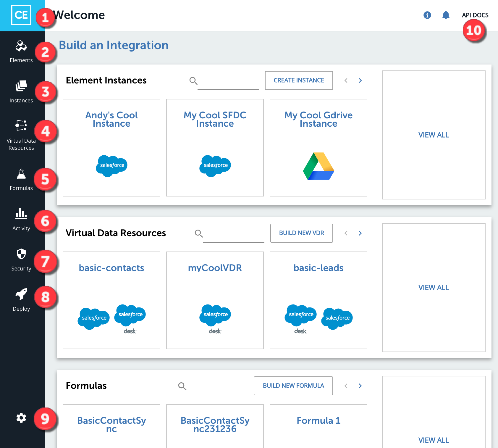This screenshot has height=448, width=498.
Task: Focus the Formulas search field
Action: (217, 386)
